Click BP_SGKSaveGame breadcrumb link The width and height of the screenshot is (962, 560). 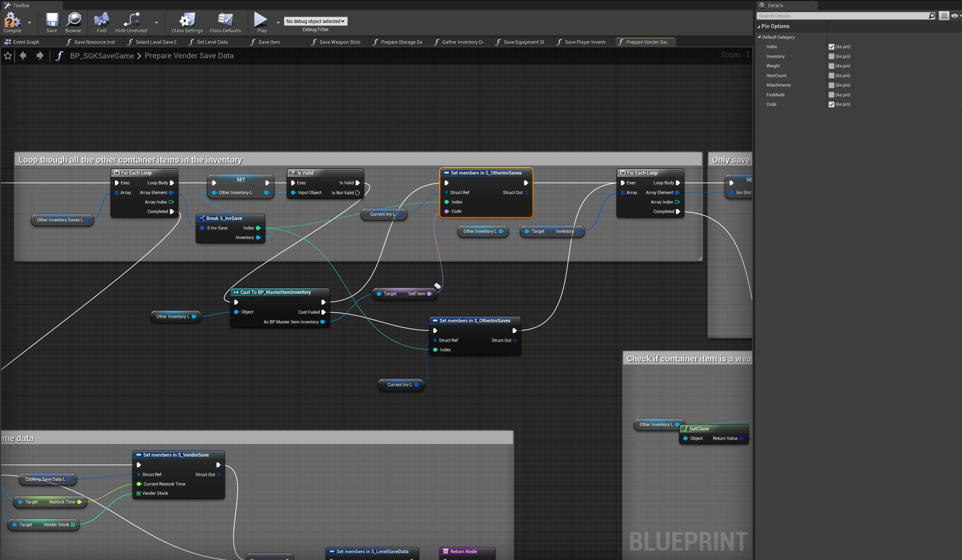click(102, 56)
